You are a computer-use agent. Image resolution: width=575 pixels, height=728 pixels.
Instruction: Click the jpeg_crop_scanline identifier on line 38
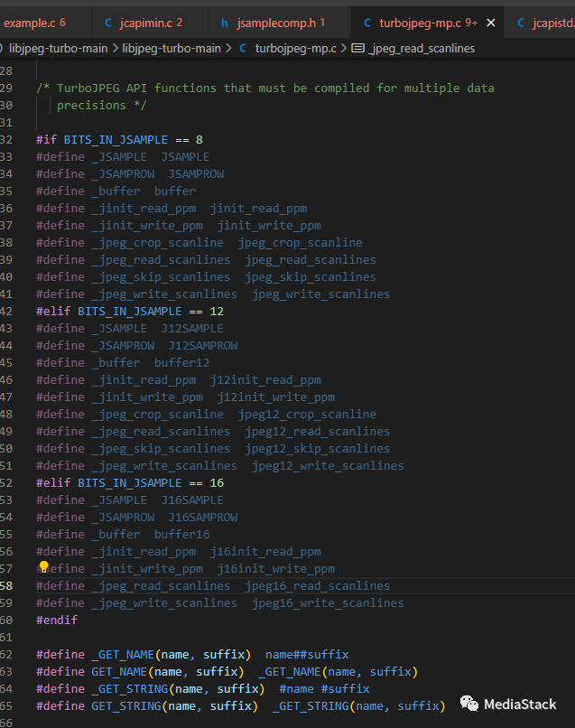click(300, 243)
